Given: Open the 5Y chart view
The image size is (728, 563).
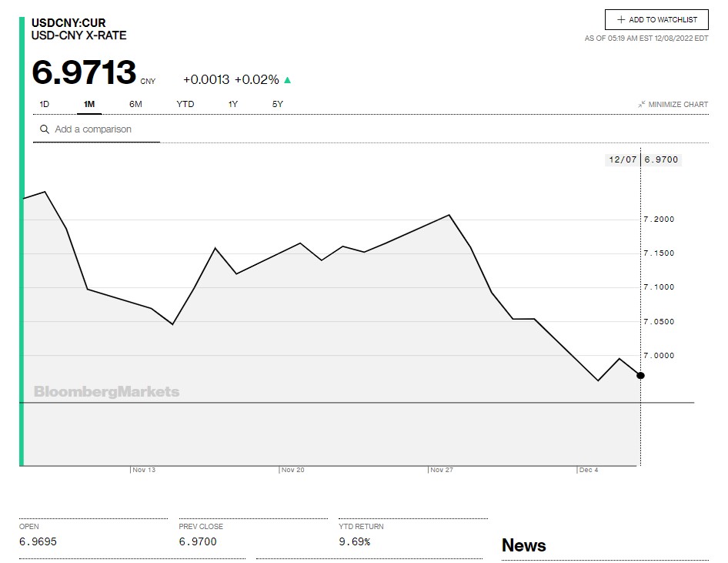Looking at the screenshot, I should click(278, 104).
